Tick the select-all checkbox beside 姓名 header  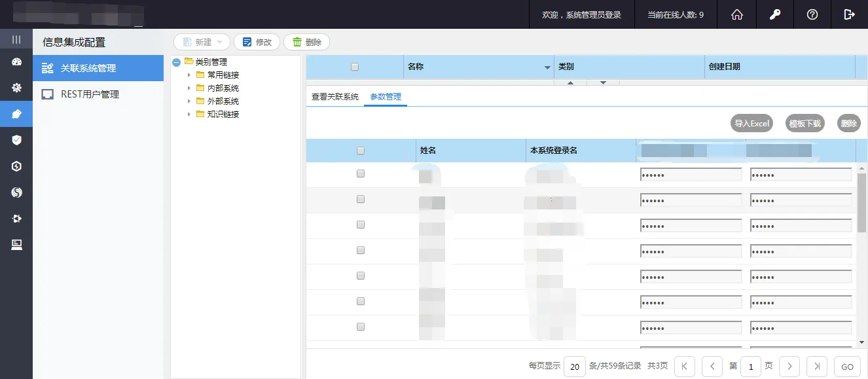(x=361, y=151)
